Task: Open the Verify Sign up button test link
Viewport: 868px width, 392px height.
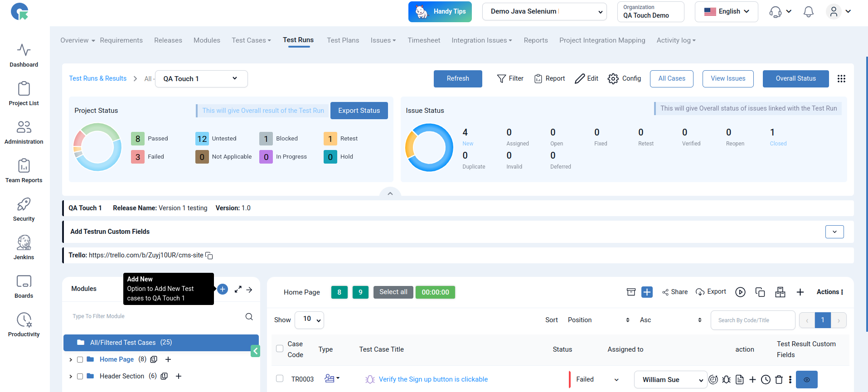Action: [x=433, y=379]
